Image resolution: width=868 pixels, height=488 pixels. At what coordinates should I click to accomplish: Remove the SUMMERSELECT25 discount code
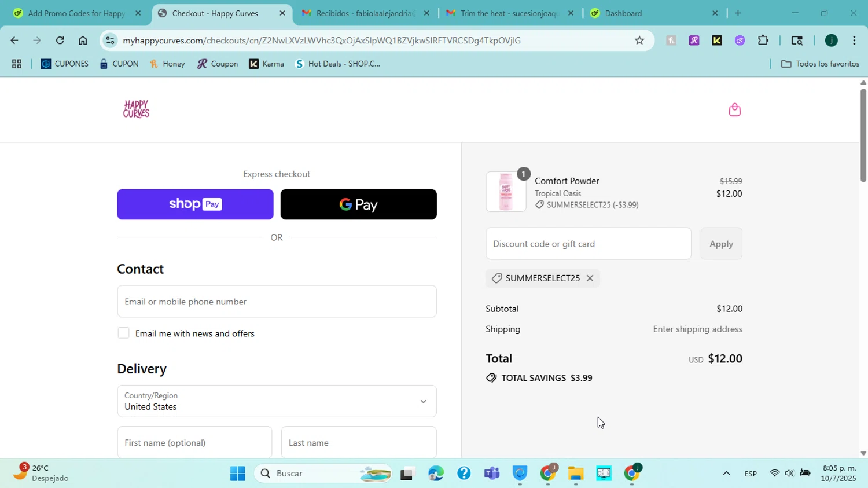(x=590, y=278)
